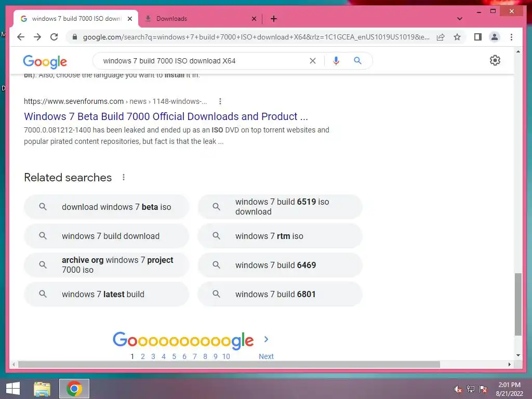Screen dimensions: 532x399
Task: Search 'download windows 7 beta iso'
Action: pos(106,207)
